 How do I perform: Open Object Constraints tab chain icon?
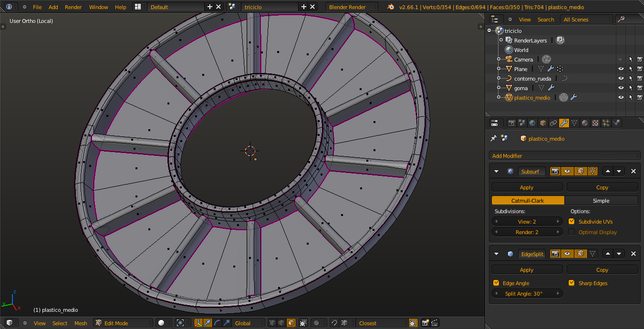tap(553, 123)
